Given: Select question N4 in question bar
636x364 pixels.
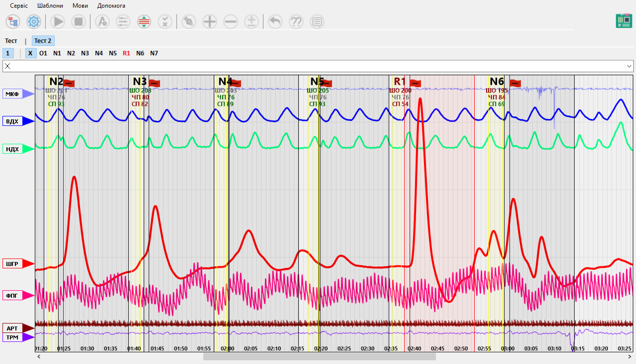Looking at the screenshot, I should [x=99, y=53].
